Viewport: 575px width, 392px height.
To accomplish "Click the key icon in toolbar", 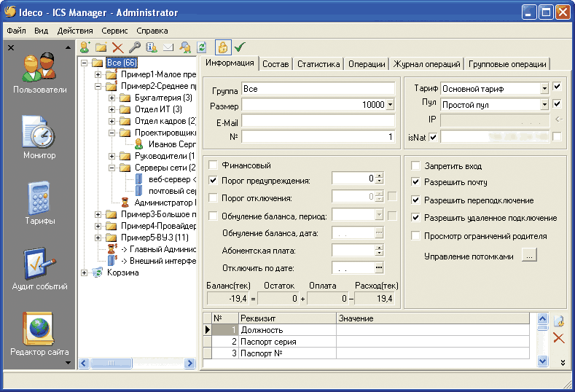I will [134, 47].
